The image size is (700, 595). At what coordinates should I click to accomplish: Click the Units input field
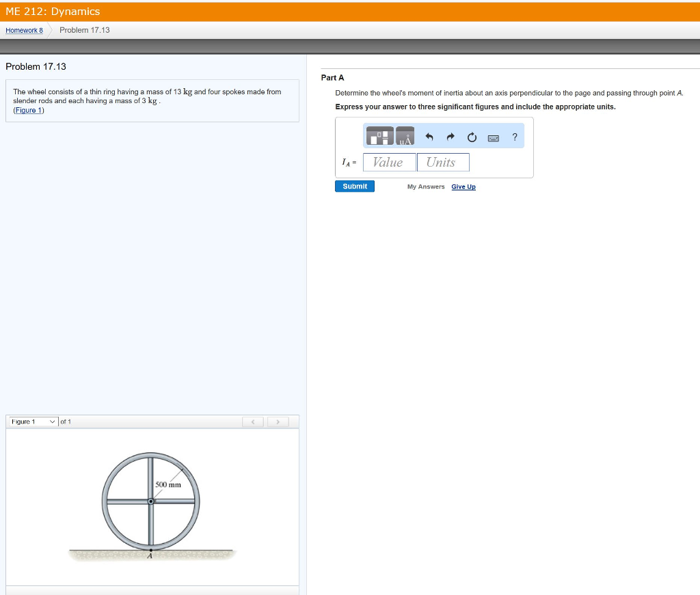[442, 163]
